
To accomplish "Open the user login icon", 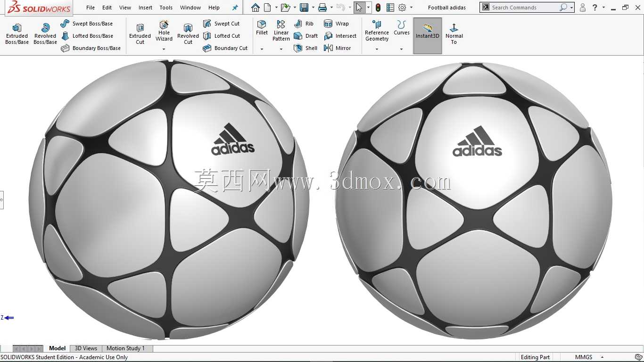I will tap(583, 8).
